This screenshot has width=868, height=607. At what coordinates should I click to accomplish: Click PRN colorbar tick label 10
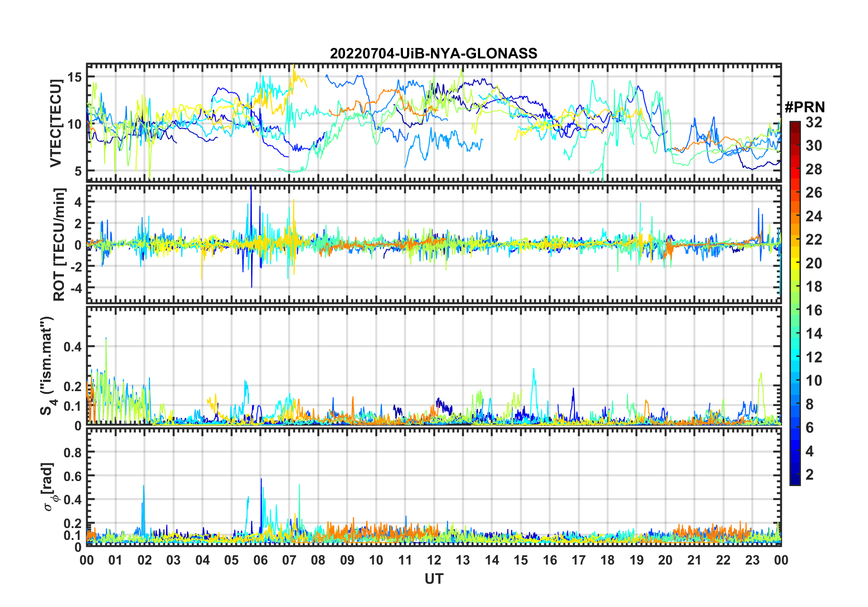pos(814,381)
